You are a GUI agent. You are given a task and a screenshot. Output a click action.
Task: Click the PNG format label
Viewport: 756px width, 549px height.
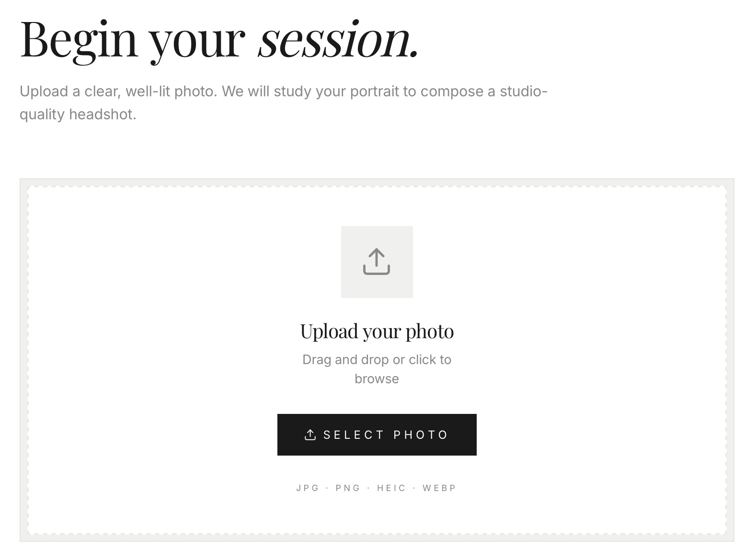tap(348, 488)
